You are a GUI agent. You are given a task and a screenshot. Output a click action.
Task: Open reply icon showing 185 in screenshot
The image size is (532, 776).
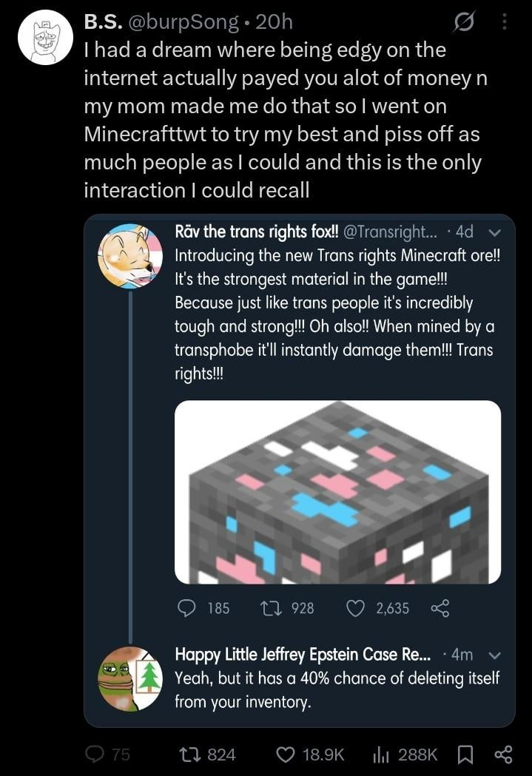click(186, 608)
